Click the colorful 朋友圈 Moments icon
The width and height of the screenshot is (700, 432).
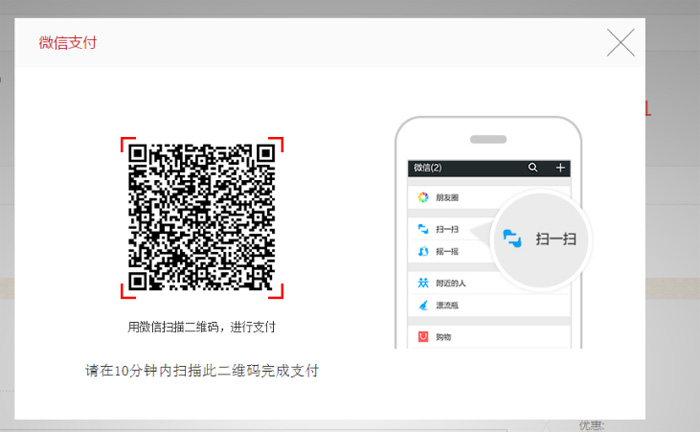(x=423, y=197)
